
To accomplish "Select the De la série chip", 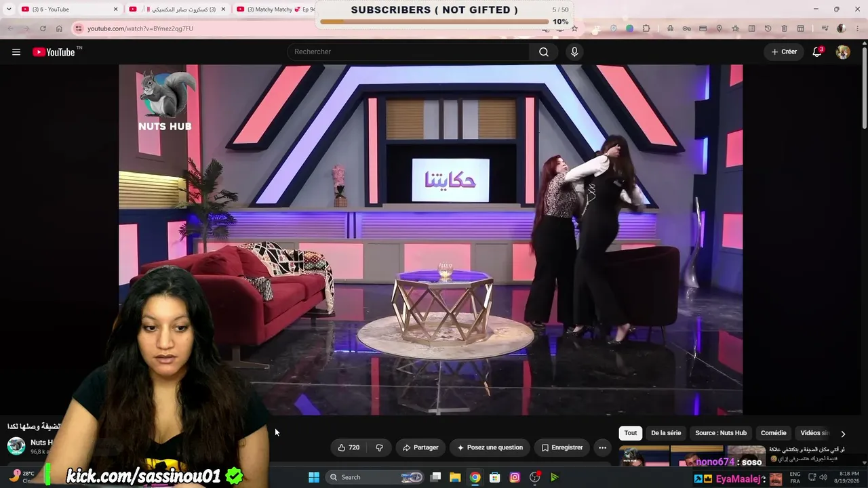I will click(x=666, y=433).
